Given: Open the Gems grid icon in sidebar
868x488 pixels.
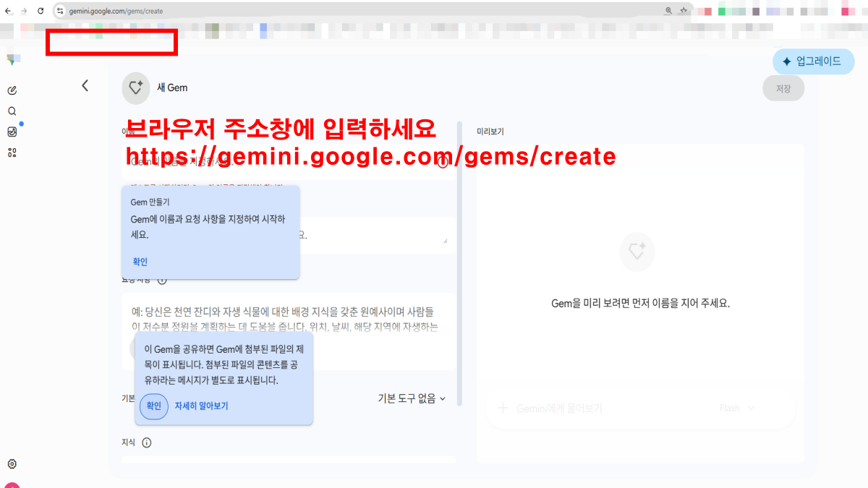Looking at the screenshot, I should pos(12,153).
